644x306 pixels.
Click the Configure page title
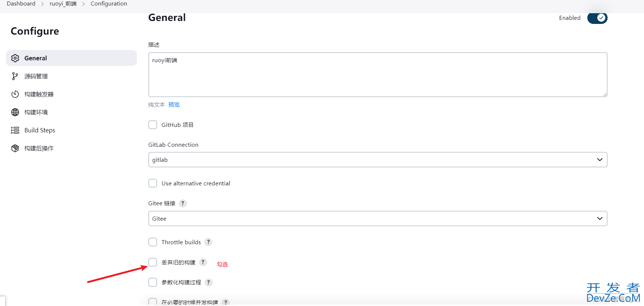click(35, 31)
